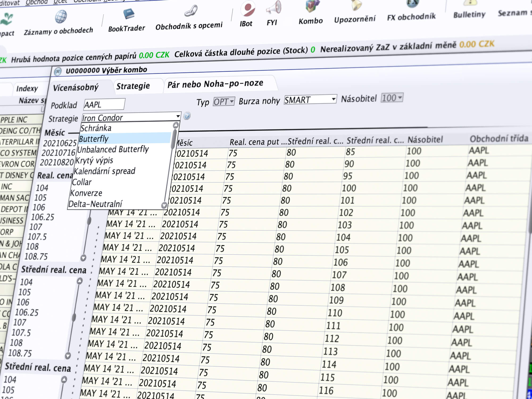Select 108.75 in first Střední real. cena list

pyautogui.click(x=20, y=353)
